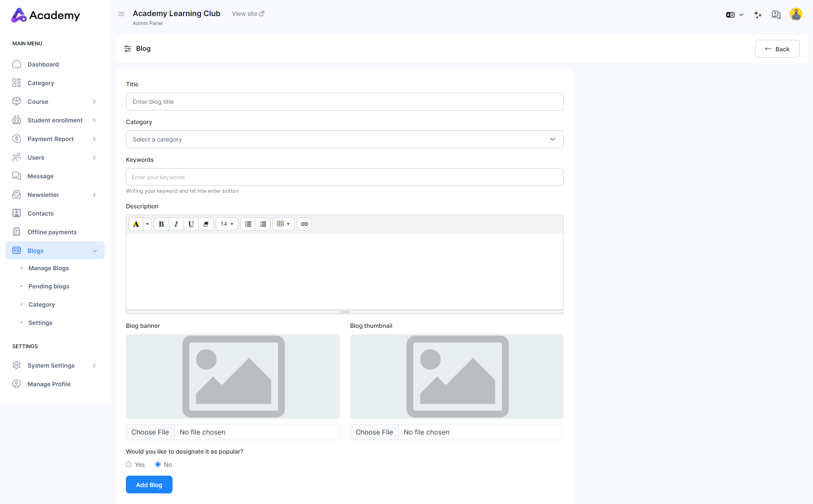Insert an unordered bullet list
Image resolution: width=813 pixels, height=504 pixels.
[248, 224]
